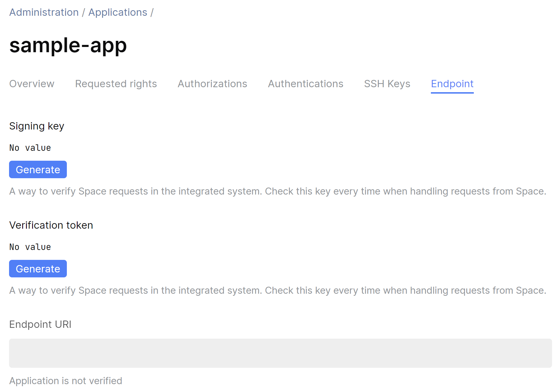This screenshot has width=557, height=392.
Task: Switch to the SSH Keys tab
Action: [x=387, y=84]
